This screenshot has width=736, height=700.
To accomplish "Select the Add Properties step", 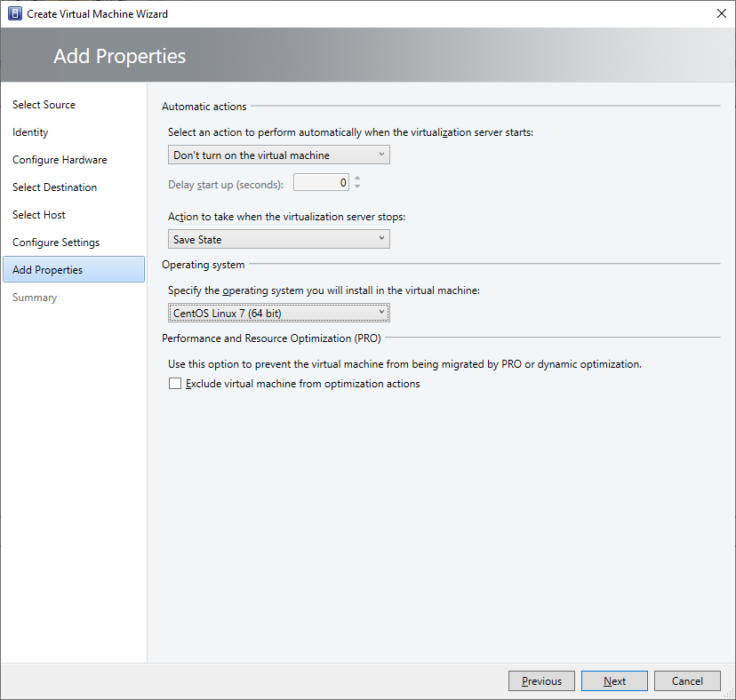I will point(47,270).
